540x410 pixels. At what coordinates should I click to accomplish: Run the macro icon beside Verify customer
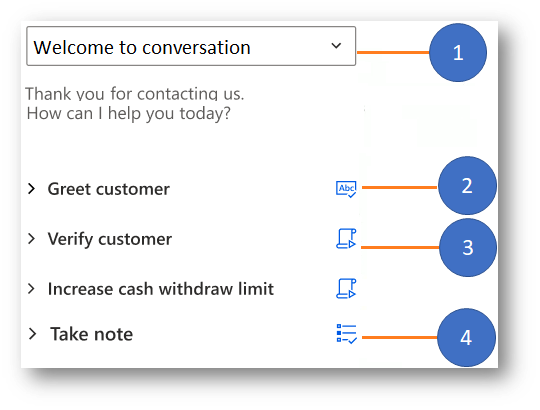(x=346, y=239)
